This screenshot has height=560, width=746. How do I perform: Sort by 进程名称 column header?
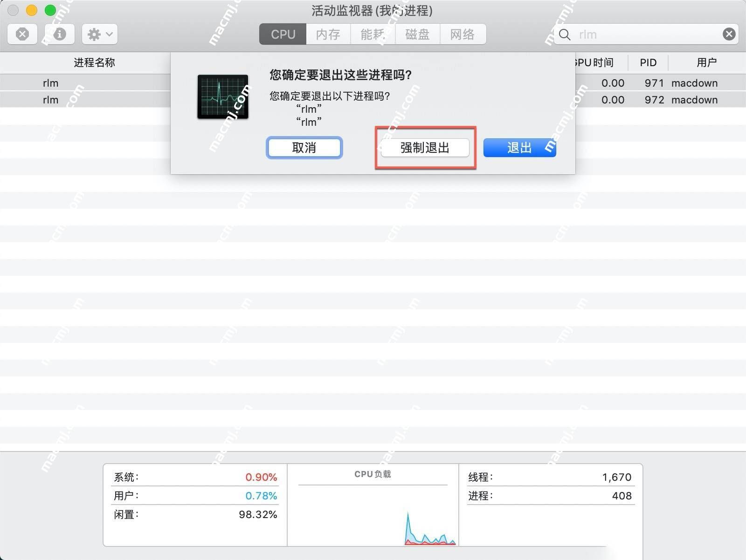click(x=94, y=62)
